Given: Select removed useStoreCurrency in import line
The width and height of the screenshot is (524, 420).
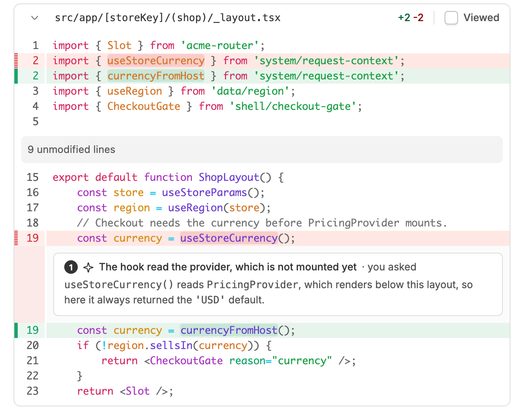Looking at the screenshot, I should [156, 61].
